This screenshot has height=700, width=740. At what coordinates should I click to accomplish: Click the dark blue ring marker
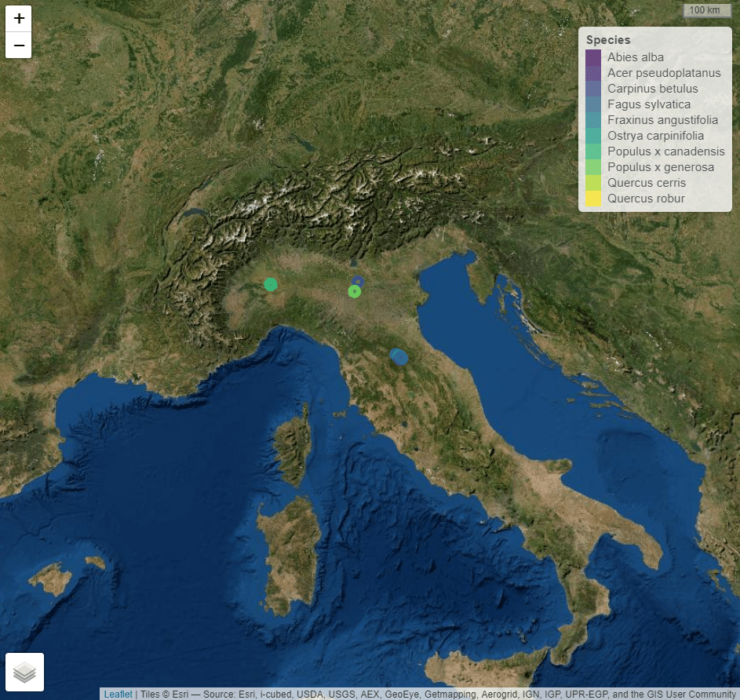pos(358,281)
